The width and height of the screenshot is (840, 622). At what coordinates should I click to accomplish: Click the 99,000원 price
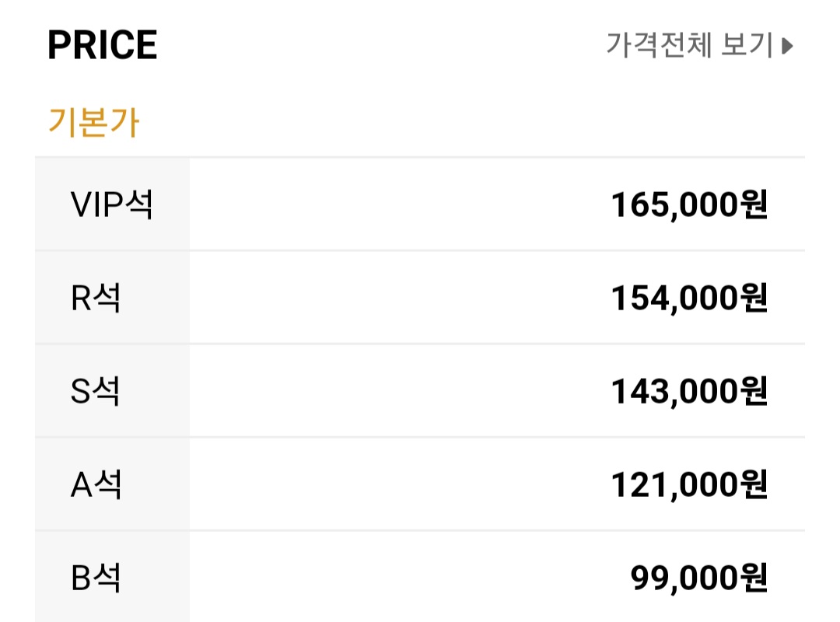point(698,578)
